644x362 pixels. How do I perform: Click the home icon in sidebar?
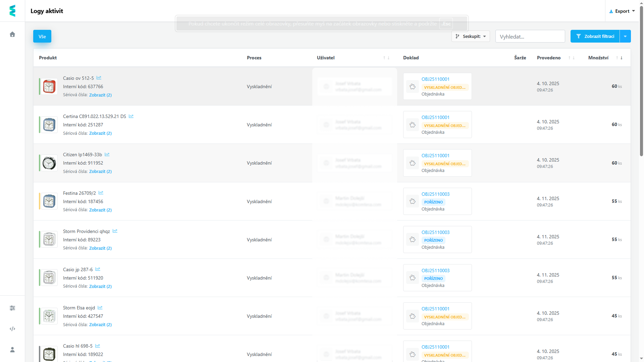click(x=12, y=35)
